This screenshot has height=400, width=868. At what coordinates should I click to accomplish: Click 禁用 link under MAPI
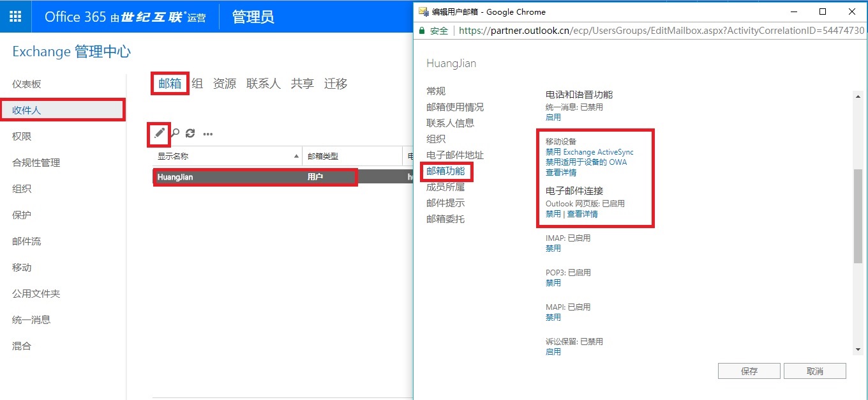pos(553,318)
